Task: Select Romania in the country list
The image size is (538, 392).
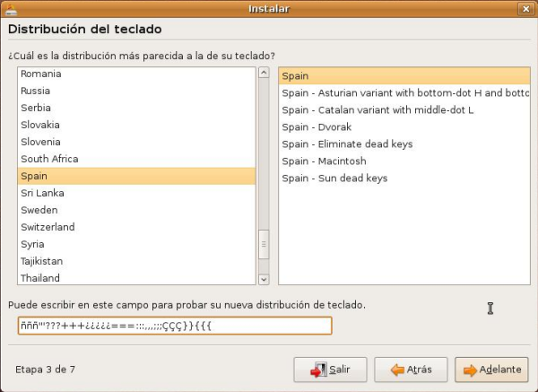Action: pyautogui.click(x=41, y=74)
